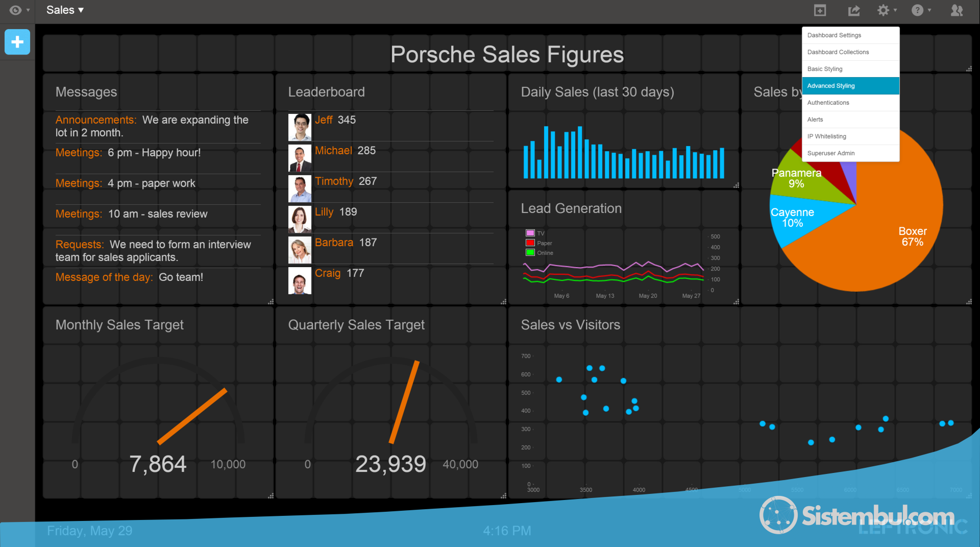Open Alerts from the settings menu
The height and width of the screenshot is (547, 980).
[x=850, y=120]
